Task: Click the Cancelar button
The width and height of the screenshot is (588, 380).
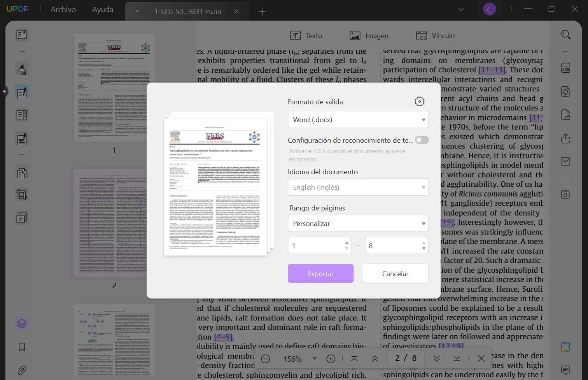Action: 395,273
